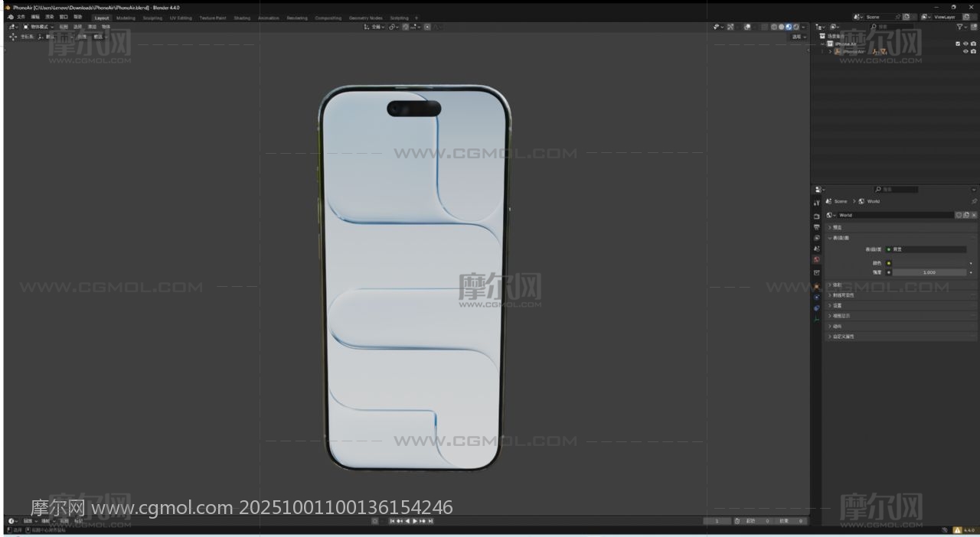Select wireframe viewport shading mode
980x537 pixels.
pos(774,27)
